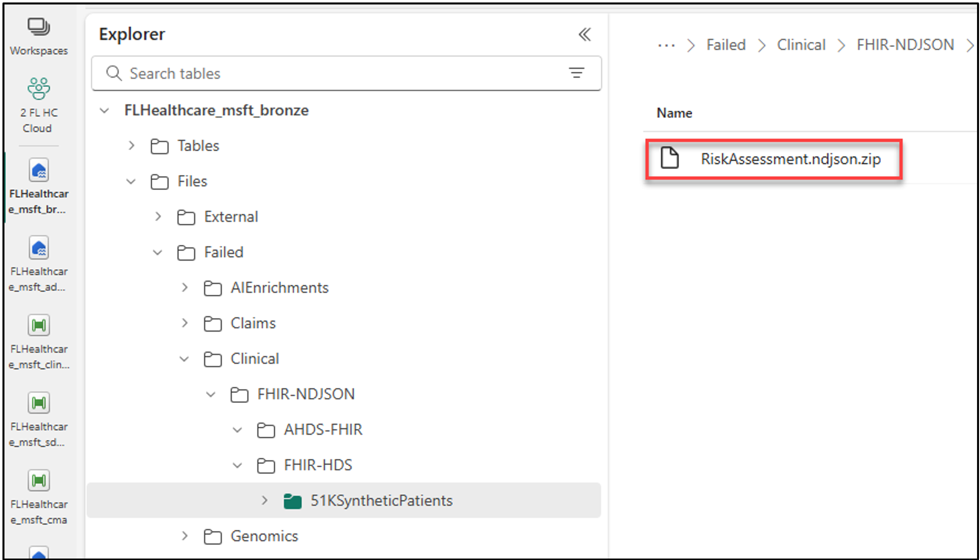
Task: Open the breadcrumb ellipsis menu
Action: click(x=666, y=45)
